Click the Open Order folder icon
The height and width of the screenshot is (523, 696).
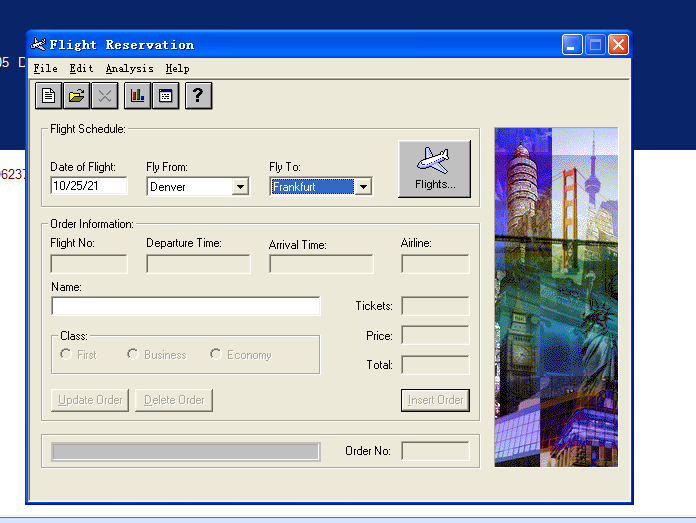tap(76, 96)
